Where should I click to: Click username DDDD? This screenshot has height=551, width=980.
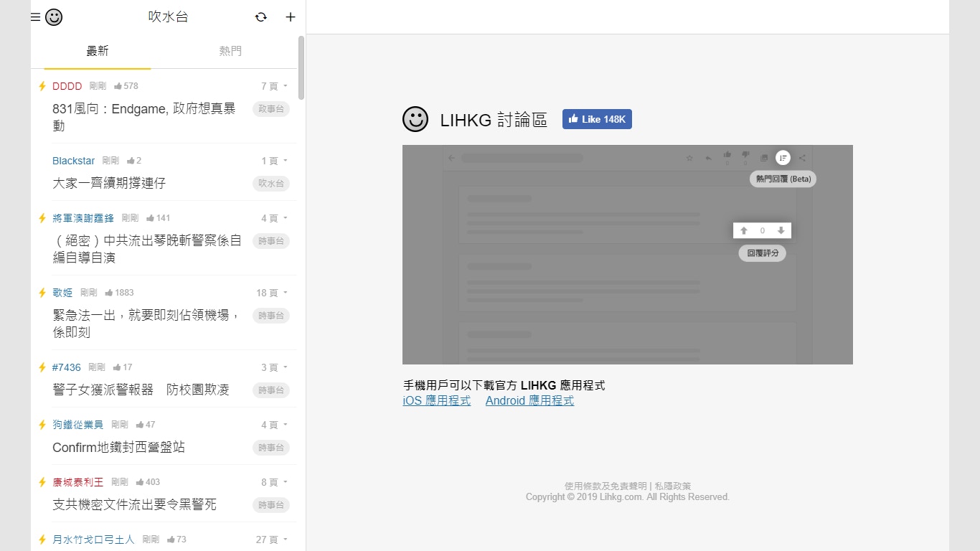pos(67,86)
